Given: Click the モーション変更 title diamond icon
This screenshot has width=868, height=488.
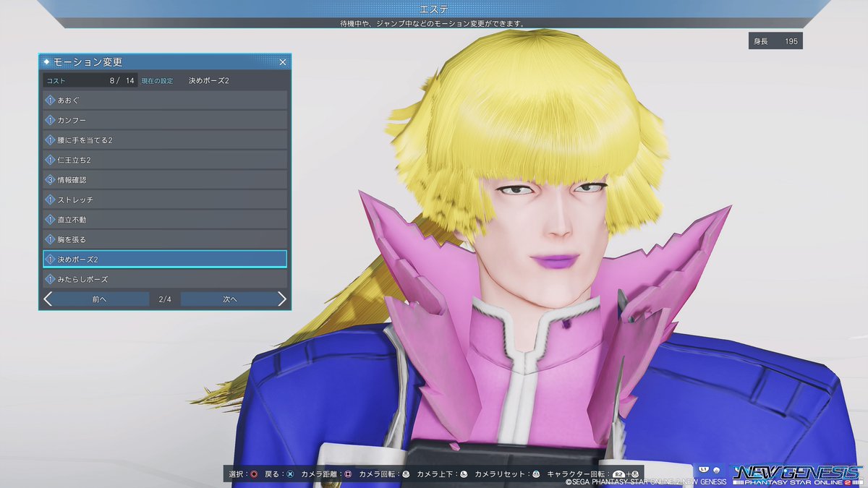Looking at the screenshot, I should (47, 62).
